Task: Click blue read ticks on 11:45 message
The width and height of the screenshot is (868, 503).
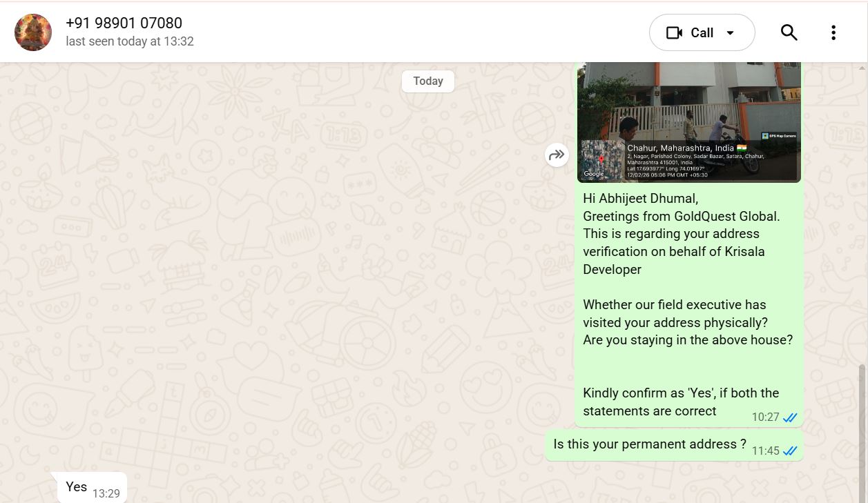Action: (x=790, y=451)
